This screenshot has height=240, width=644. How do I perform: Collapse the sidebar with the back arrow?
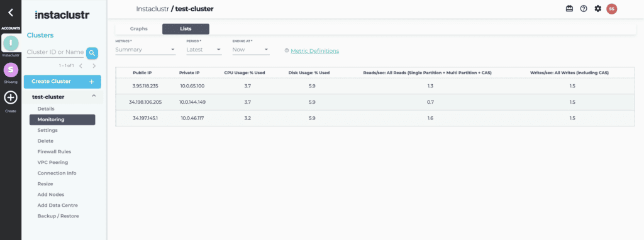tap(11, 13)
